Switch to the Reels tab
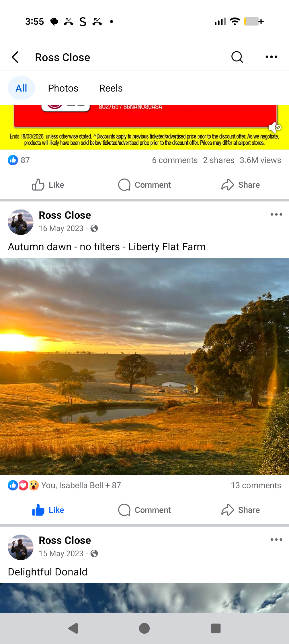The height and width of the screenshot is (644, 289). [x=111, y=88]
